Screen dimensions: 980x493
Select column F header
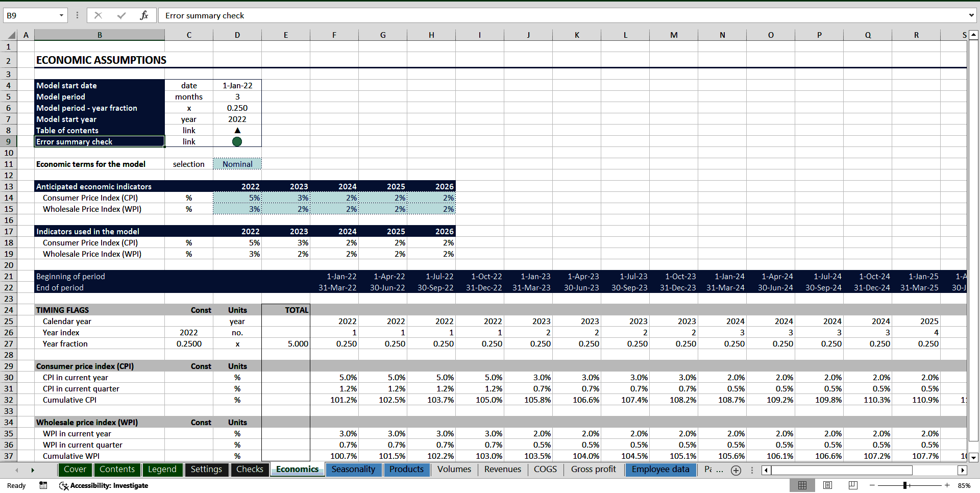[x=334, y=35]
